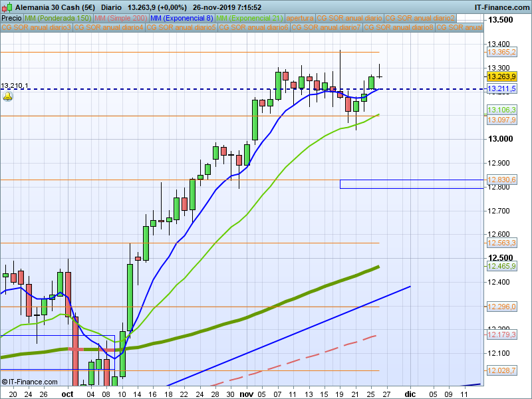Click the candlestick icon beside the chart title

point(7,7)
